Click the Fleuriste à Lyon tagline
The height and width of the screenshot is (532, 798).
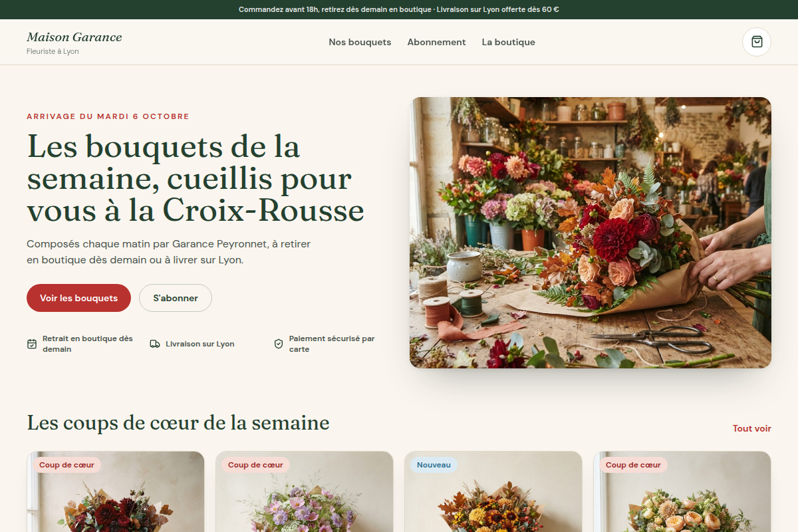coord(53,51)
